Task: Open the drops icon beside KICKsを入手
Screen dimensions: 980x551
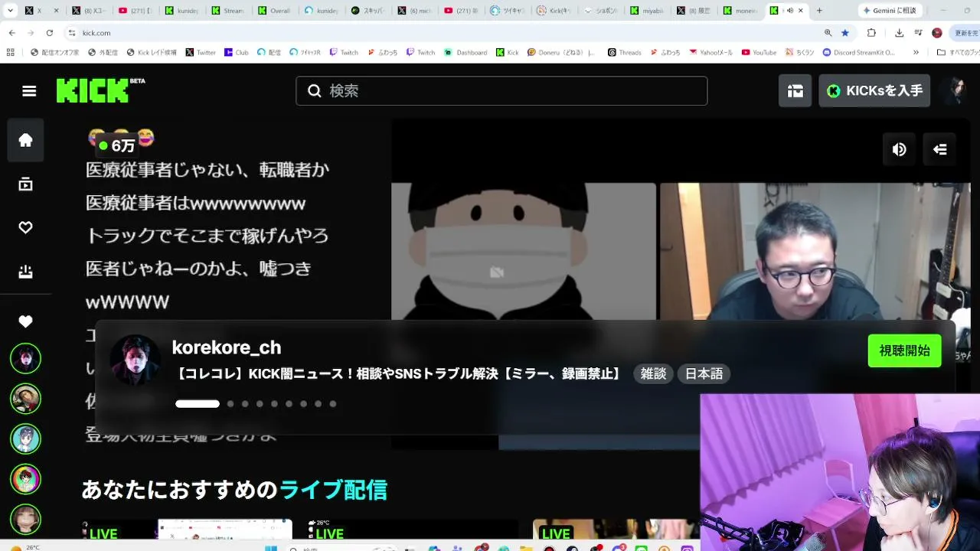Action: click(x=795, y=91)
